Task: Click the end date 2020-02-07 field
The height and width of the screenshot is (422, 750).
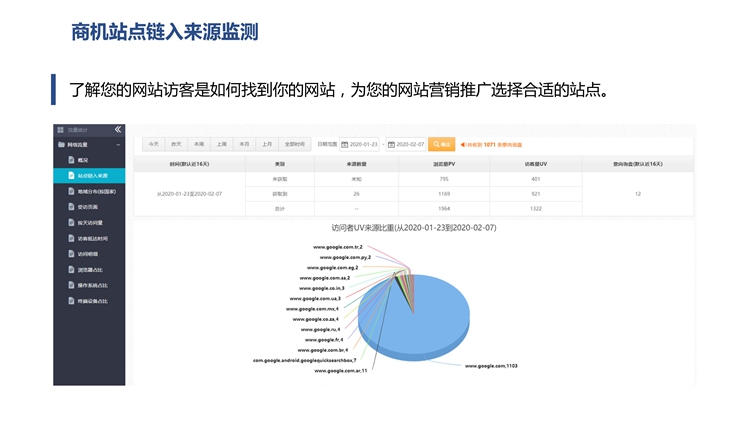Action: point(410,144)
